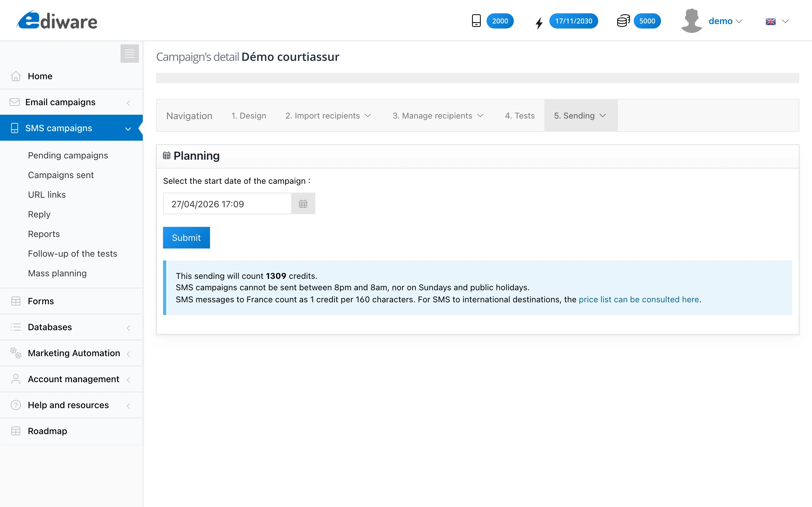The width and height of the screenshot is (812, 507).
Task: Click the SMS campaigns phone icon
Action: coord(14,128)
